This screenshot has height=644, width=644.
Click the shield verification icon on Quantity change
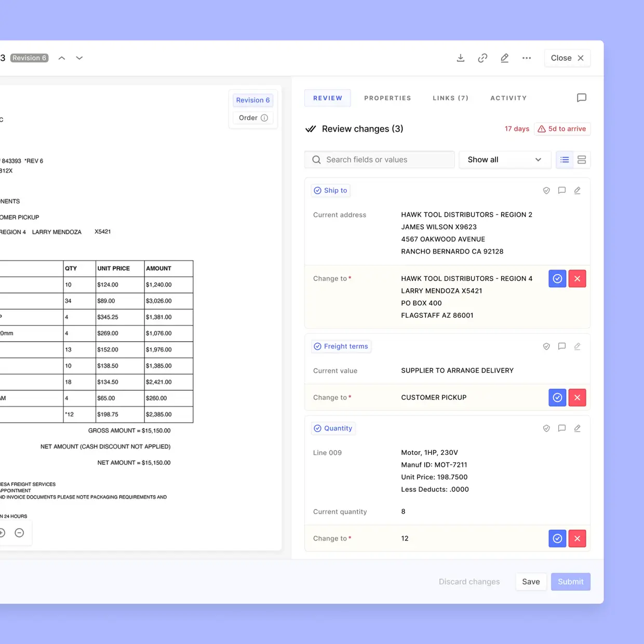[x=546, y=428]
